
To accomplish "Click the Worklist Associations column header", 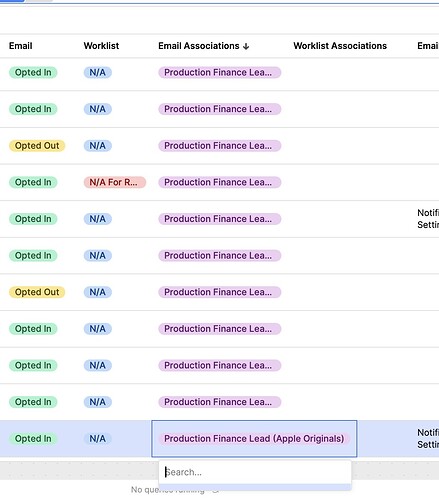I will click(x=340, y=46).
